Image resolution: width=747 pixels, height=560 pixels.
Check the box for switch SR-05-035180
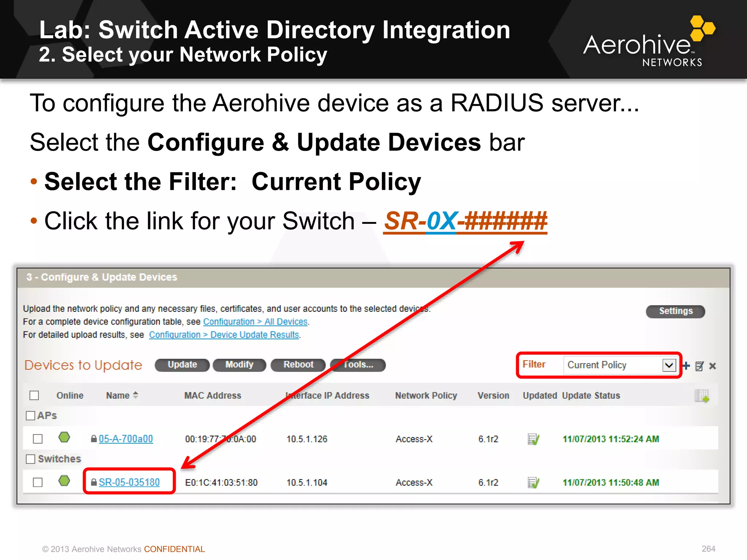(38, 482)
